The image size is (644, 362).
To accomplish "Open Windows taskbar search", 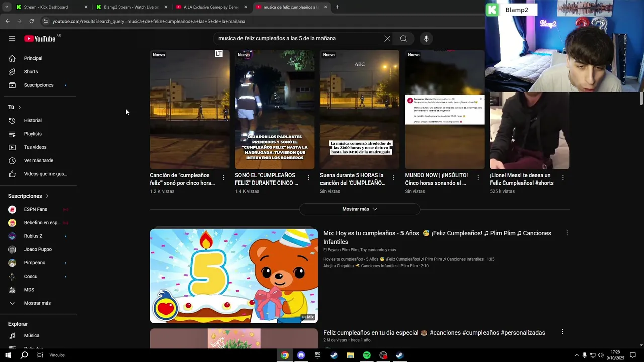I will [x=24, y=355].
